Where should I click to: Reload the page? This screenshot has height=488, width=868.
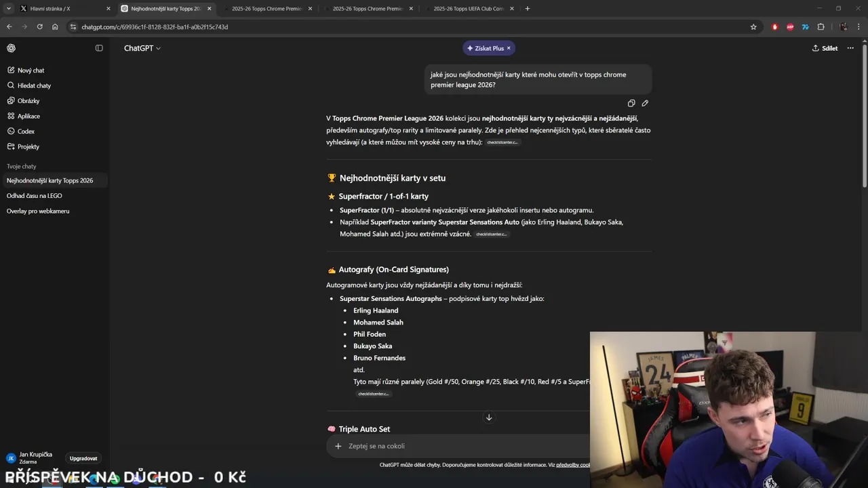click(39, 27)
